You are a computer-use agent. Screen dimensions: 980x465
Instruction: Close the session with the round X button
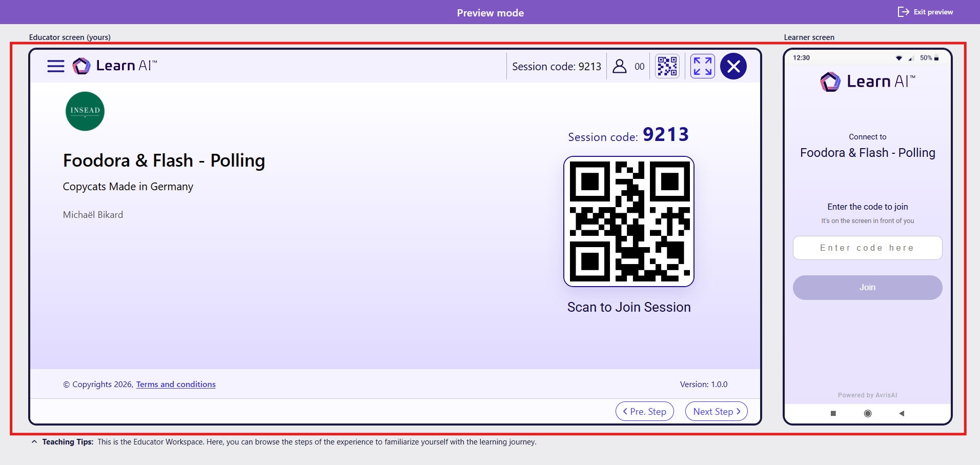pyautogui.click(x=733, y=66)
